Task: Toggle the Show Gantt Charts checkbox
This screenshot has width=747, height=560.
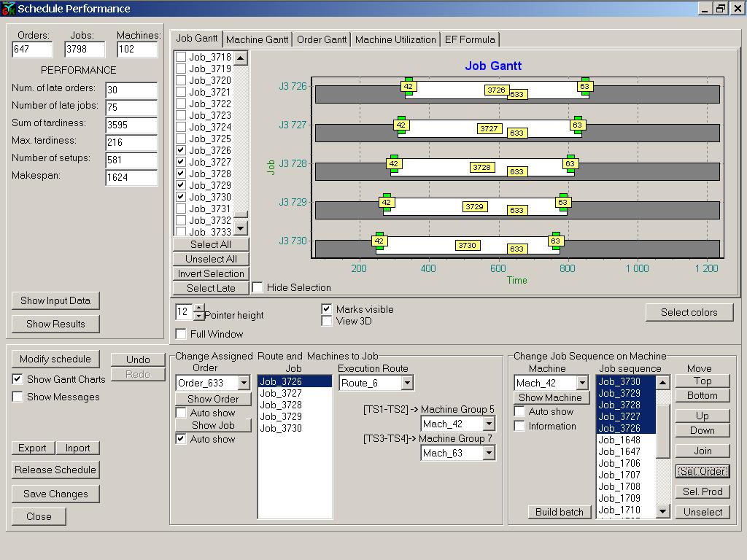Action: [18, 379]
